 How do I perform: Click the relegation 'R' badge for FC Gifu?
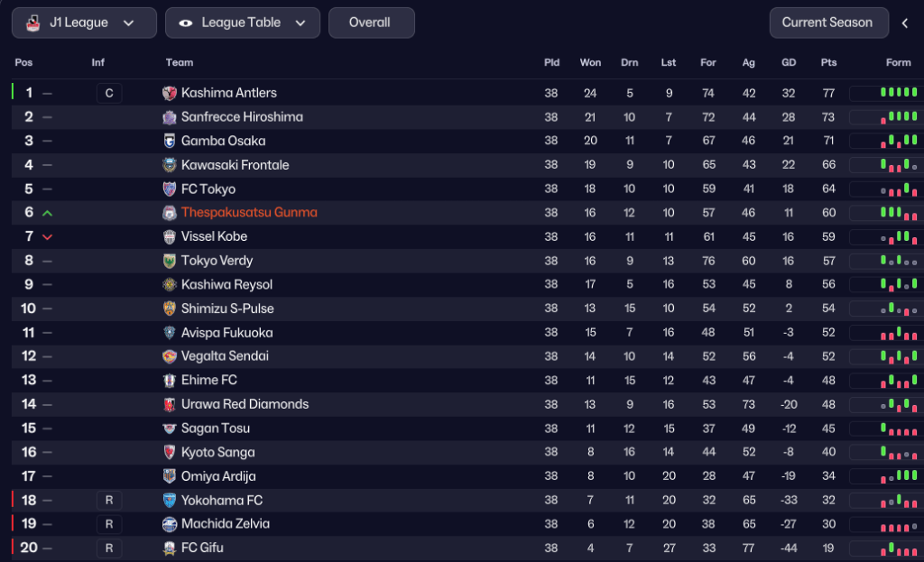109,548
